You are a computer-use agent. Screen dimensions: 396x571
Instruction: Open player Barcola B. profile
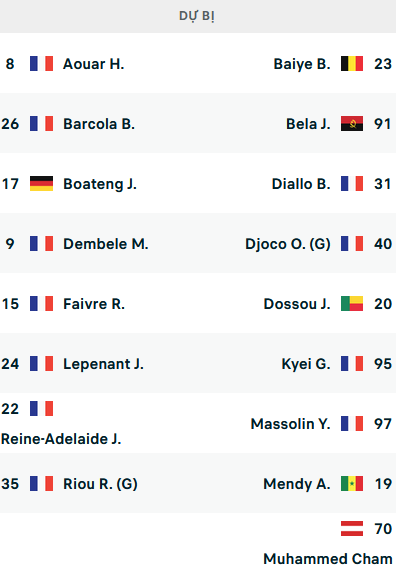(99, 124)
